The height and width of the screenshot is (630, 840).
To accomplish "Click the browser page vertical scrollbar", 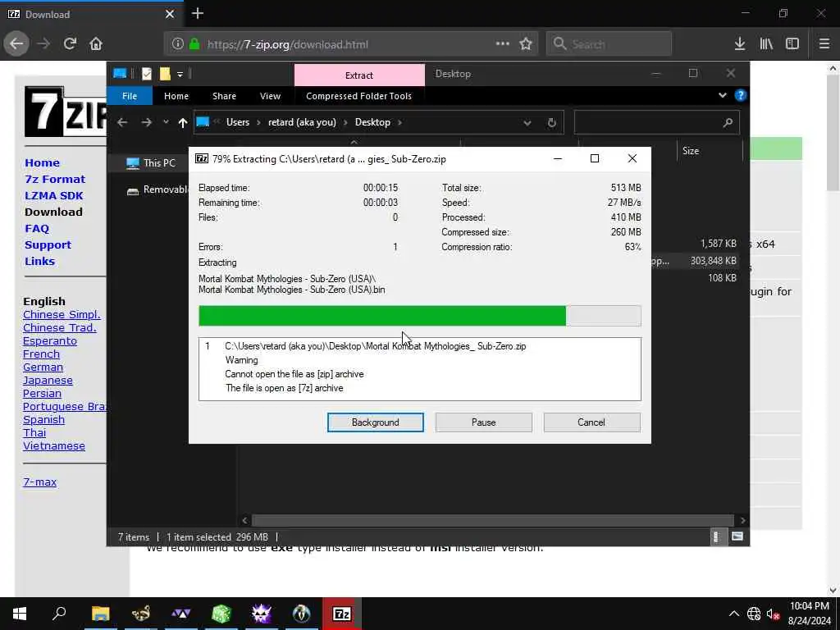I will pos(833,134).
